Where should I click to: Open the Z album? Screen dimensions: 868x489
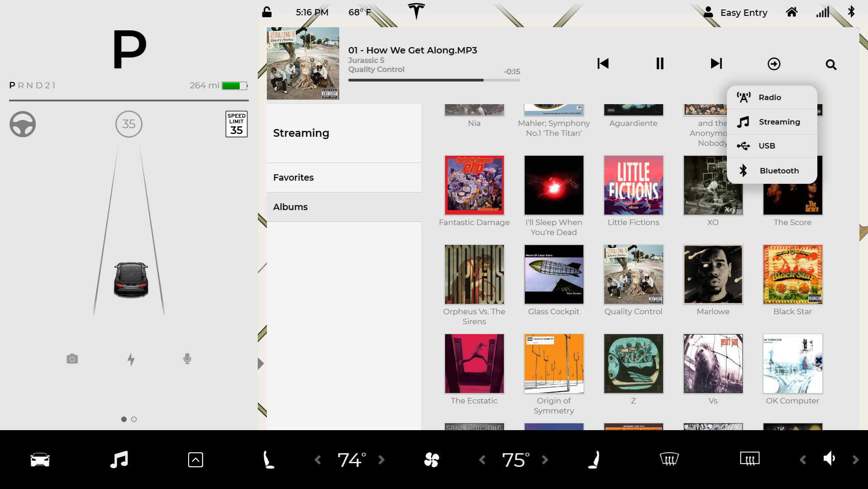click(x=633, y=364)
